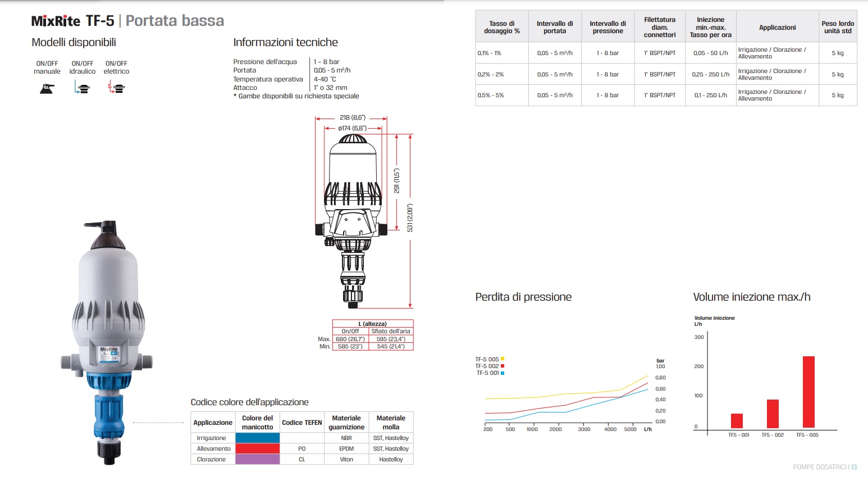
Task: Click the '1 - 8 bar' water pressure value
Action: coord(326,62)
